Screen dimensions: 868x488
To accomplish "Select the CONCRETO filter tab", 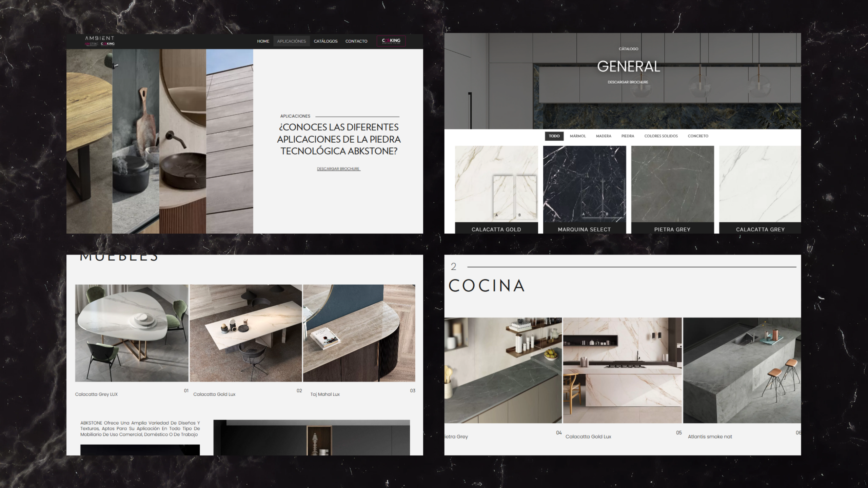I will (698, 136).
